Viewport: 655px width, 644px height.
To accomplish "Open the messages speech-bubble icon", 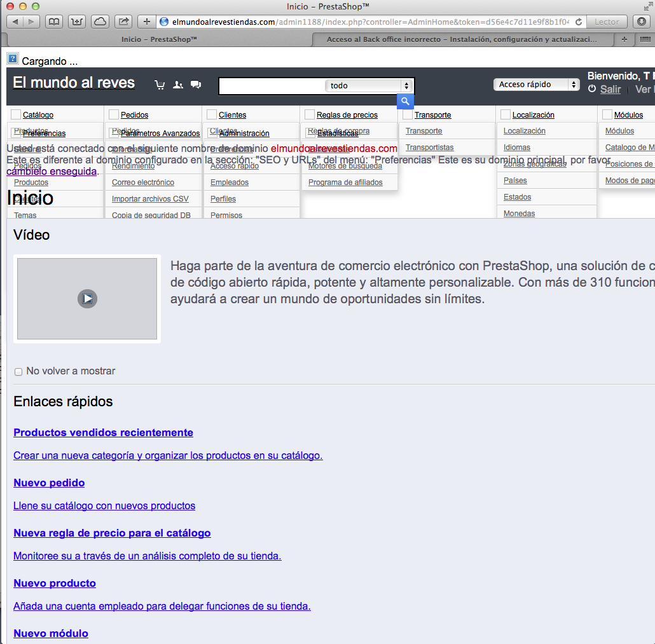I will point(195,85).
